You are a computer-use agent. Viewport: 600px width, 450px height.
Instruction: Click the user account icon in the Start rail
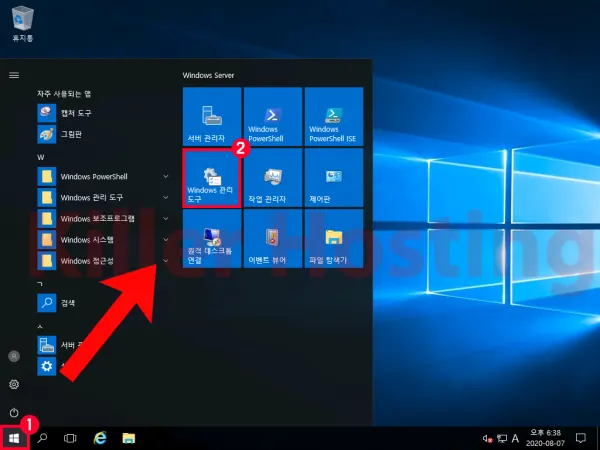(x=14, y=356)
